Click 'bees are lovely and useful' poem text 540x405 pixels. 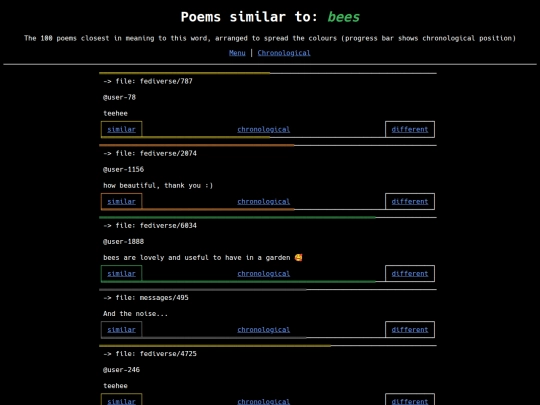[x=197, y=258]
